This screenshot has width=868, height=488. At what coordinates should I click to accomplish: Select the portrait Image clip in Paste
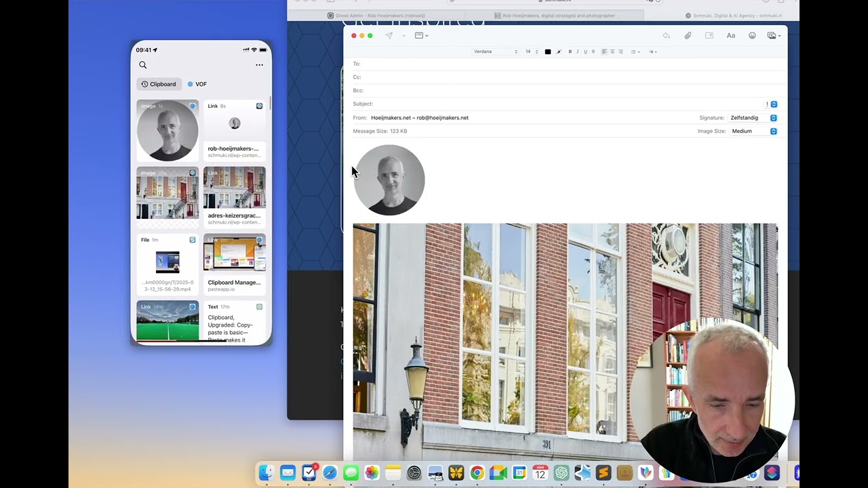(x=167, y=130)
